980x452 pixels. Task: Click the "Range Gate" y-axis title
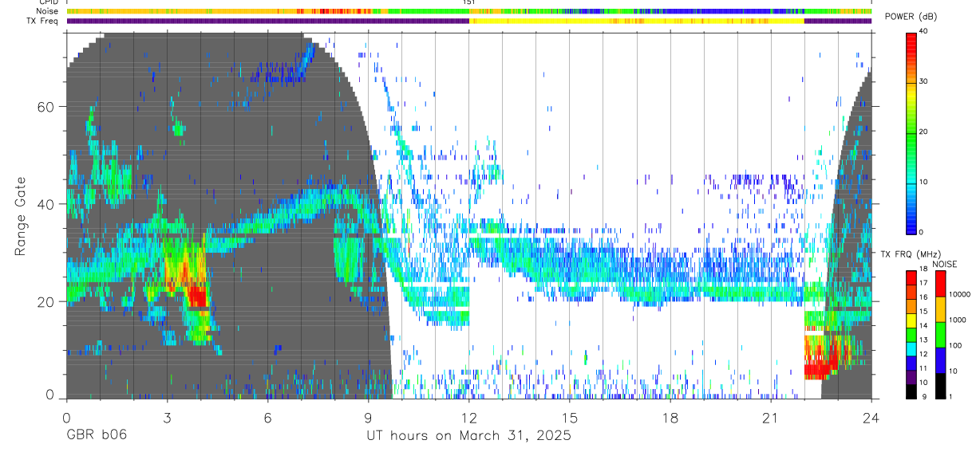coord(21,215)
